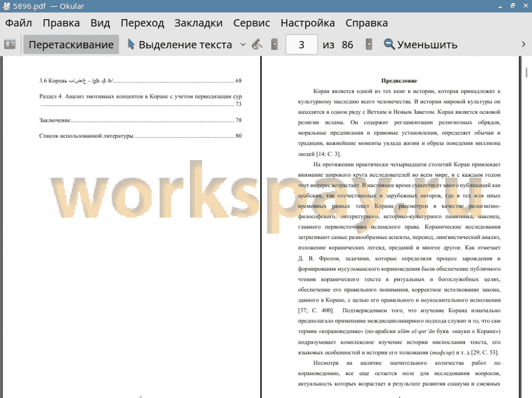Click the reference [14; С. 3]
This screenshot has width=532, height=398.
pos(328,154)
